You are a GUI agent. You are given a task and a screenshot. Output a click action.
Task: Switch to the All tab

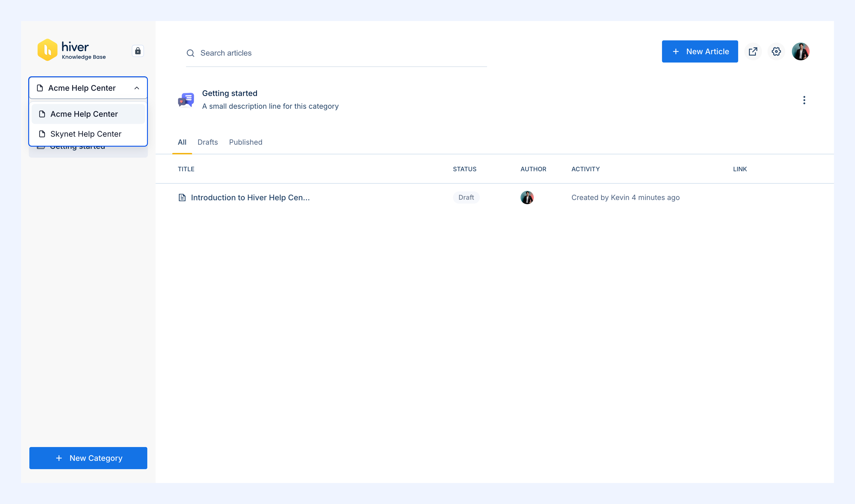182,142
